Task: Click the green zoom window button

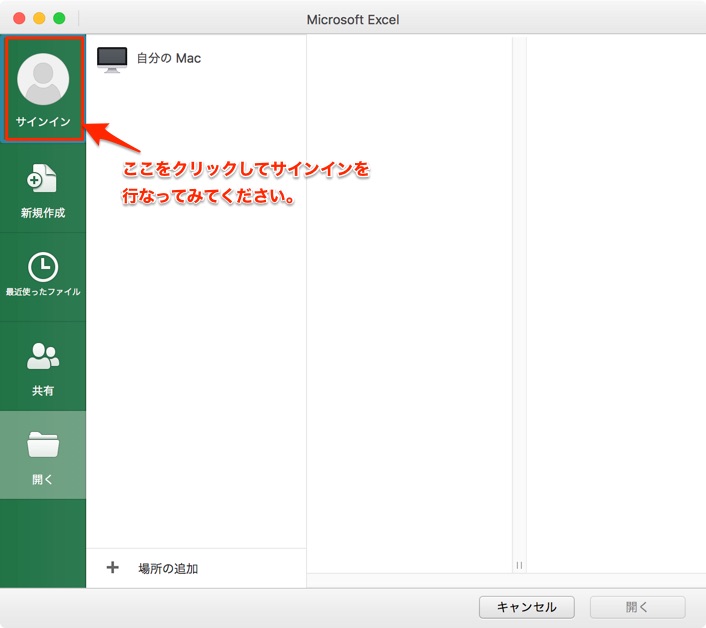Action: click(x=59, y=18)
